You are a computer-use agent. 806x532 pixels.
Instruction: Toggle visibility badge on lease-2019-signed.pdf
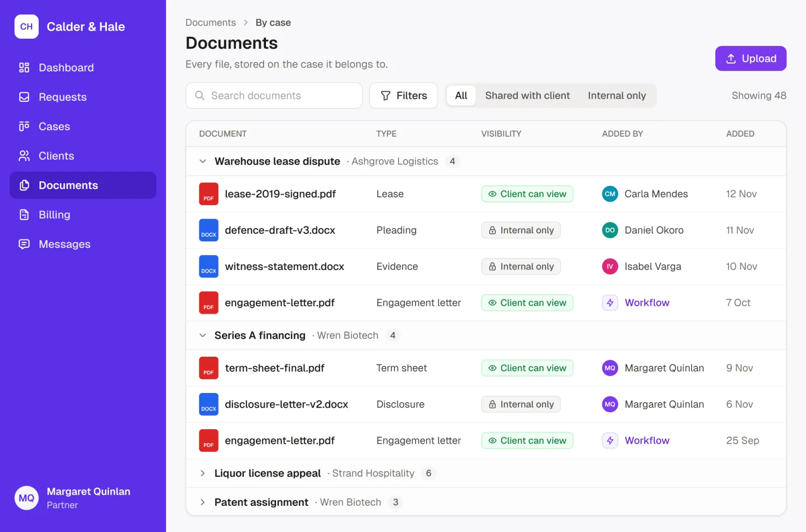coord(527,194)
